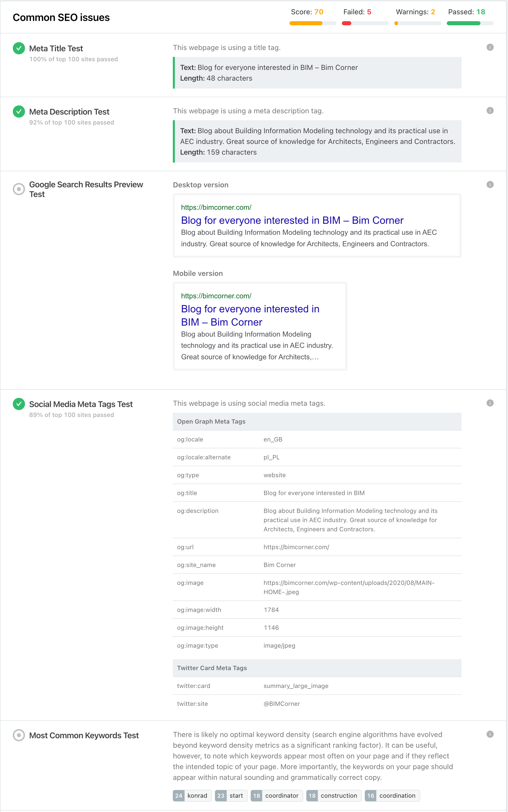Click the og:type value website
Screen dimensions: 508x812
[274, 475]
